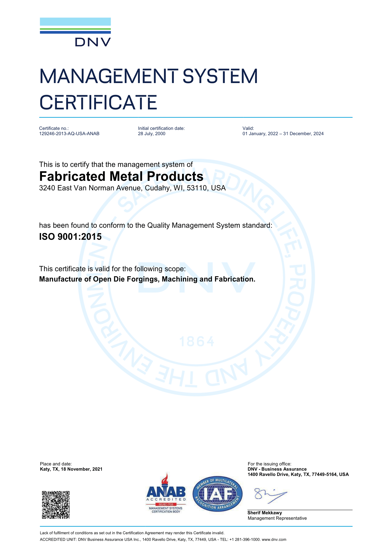Select company name Fabricated Metal Products
The width and height of the screenshot is (392, 555).
pyautogui.click(x=121, y=176)
